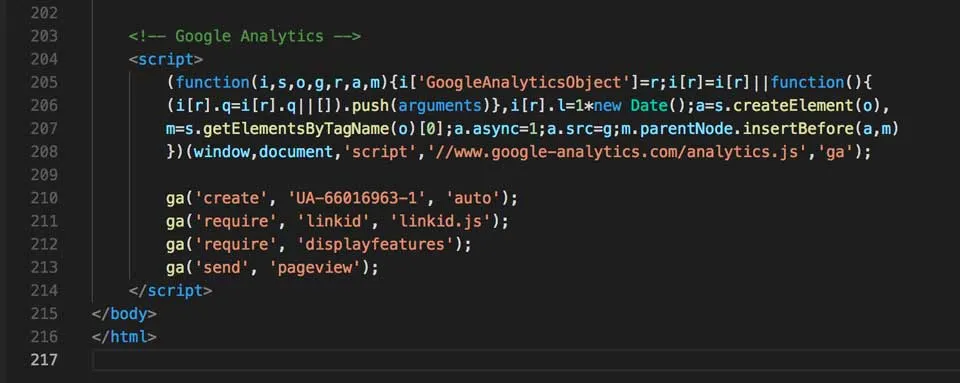Screen dimensions: 960x383
Task: Click the 'script' string on line 208
Action: click(380, 152)
